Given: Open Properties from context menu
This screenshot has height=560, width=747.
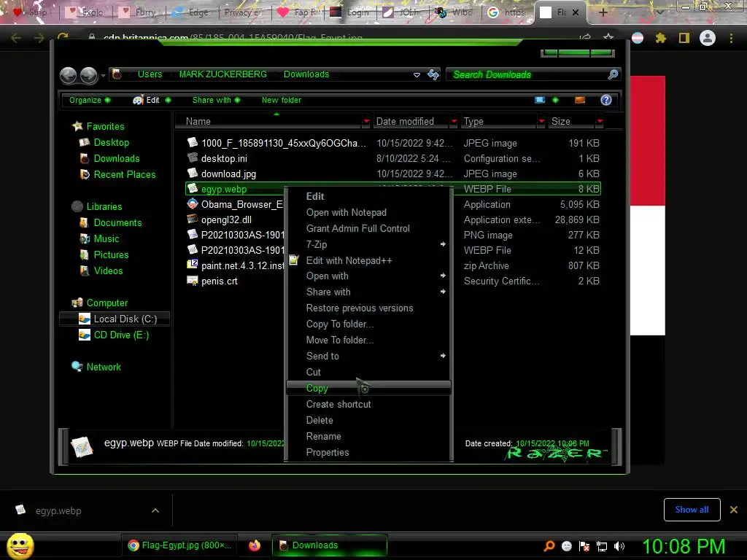Looking at the screenshot, I should tap(368, 452).
